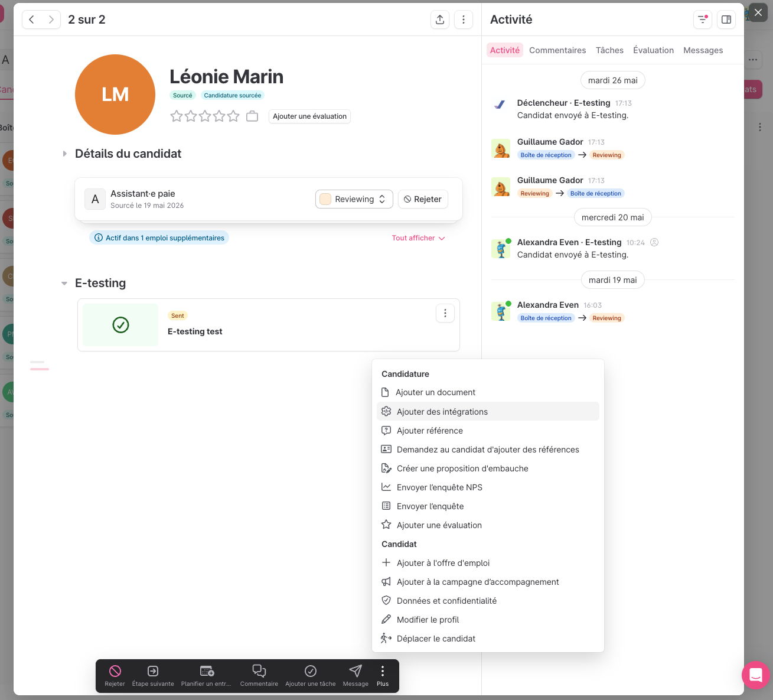Image resolution: width=773 pixels, height=700 pixels.
Task: Click the person icon beside 10:24
Action: click(x=654, y=242)
